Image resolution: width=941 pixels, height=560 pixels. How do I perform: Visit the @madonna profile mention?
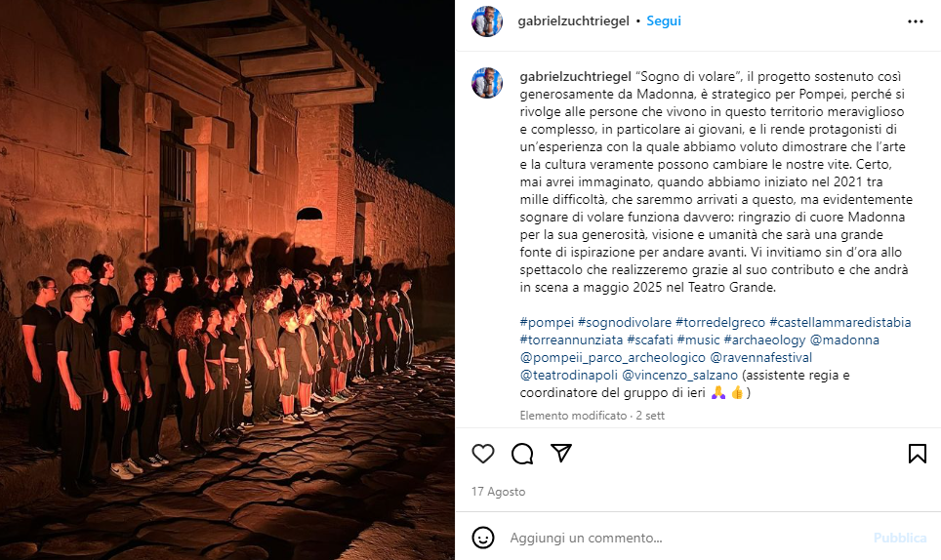coord(844,340)
